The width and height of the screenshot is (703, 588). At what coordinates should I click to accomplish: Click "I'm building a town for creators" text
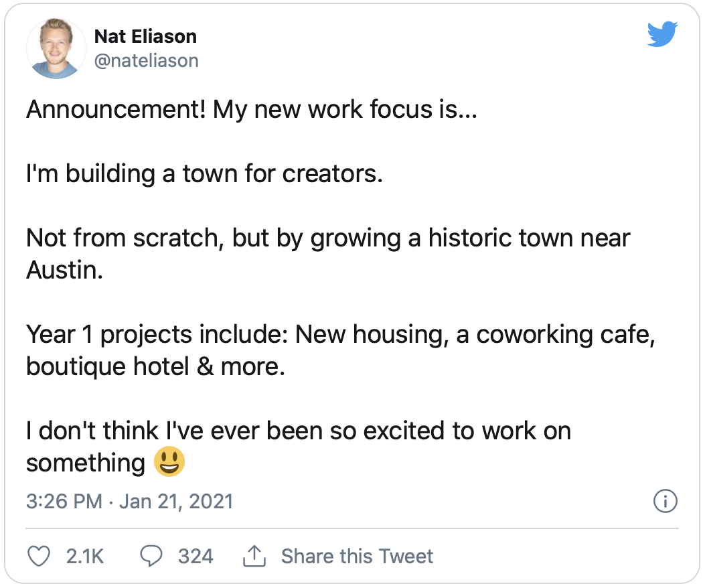(204, 173)
